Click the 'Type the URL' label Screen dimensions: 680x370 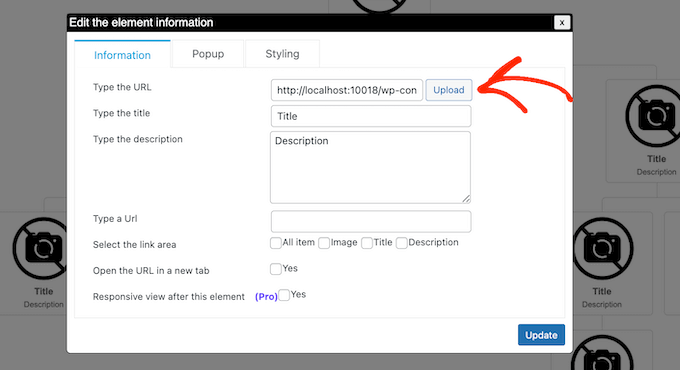tap(122, 87)
